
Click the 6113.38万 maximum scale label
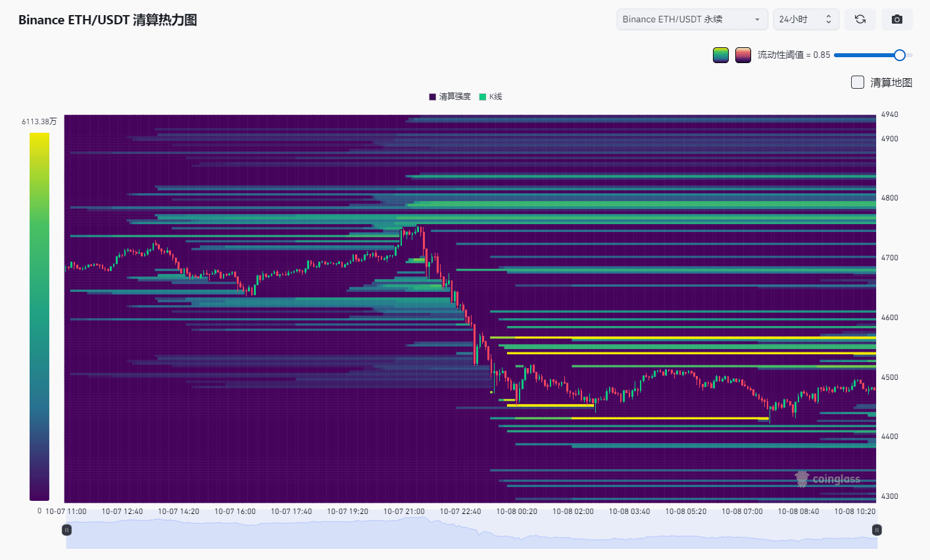click(39, 122)
